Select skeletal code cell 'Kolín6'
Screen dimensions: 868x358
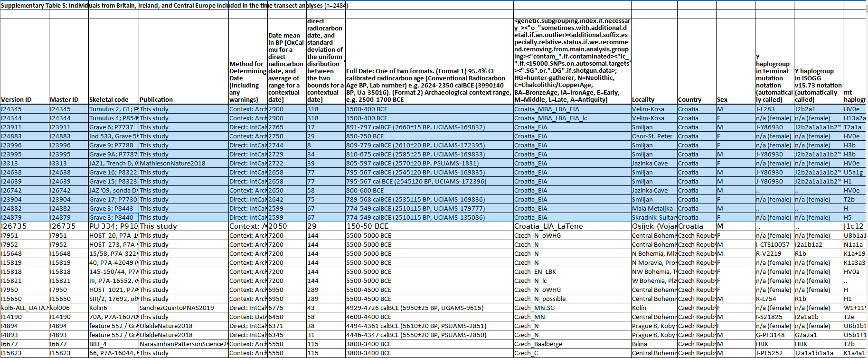113,308
